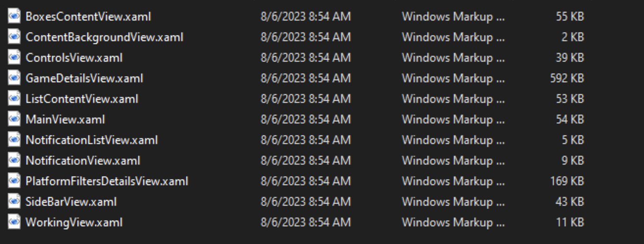This screenshot has height=244, width=644.
Task: Click the 169 KB size entry
Action: pos(567,181)
